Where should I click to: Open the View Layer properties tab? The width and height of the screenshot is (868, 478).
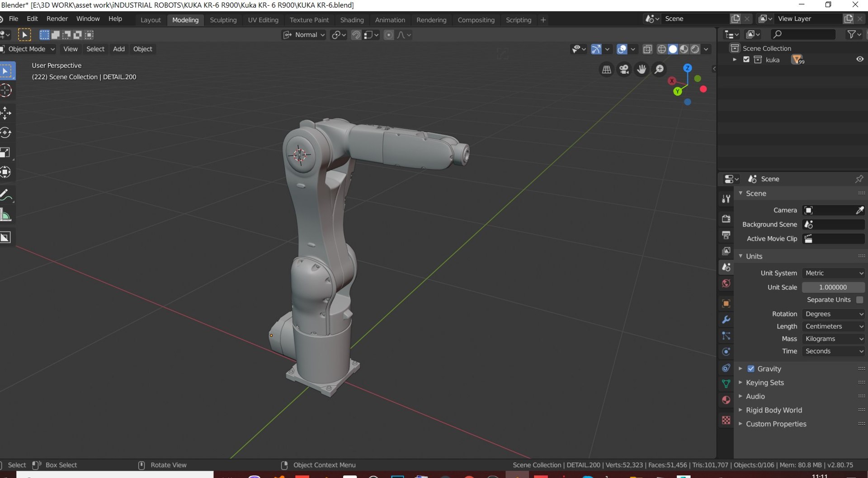pos(726,251)
